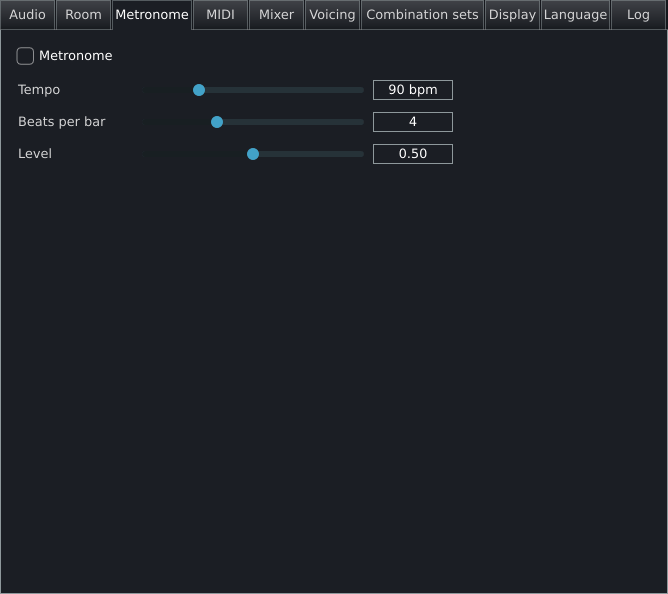Click the Level label
The height and width of the screenshot is (594, 668).
[35, 154]
